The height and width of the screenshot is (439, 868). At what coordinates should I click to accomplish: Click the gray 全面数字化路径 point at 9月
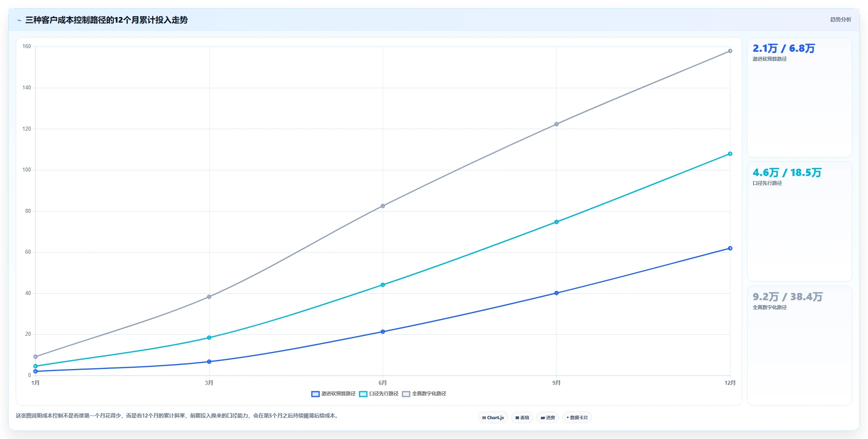pos(557,124)
